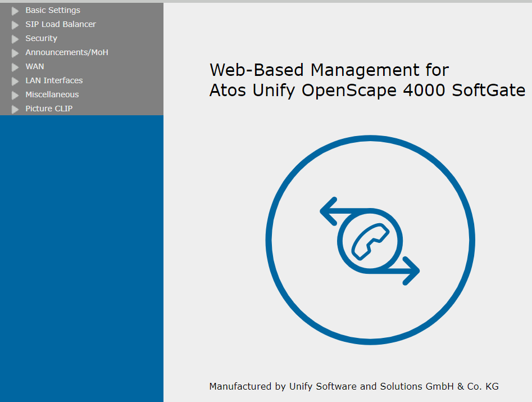Open Announcements/MoH entry

[67, 52]
